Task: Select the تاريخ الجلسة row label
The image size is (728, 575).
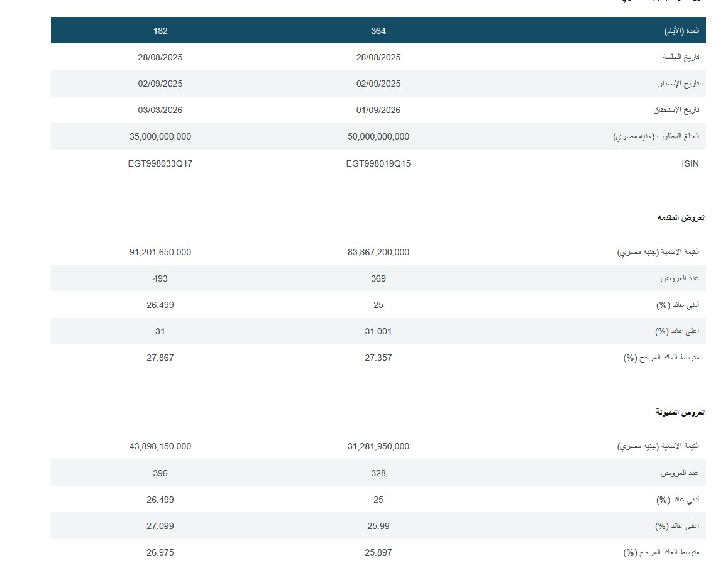Action: tap(681, 57)
